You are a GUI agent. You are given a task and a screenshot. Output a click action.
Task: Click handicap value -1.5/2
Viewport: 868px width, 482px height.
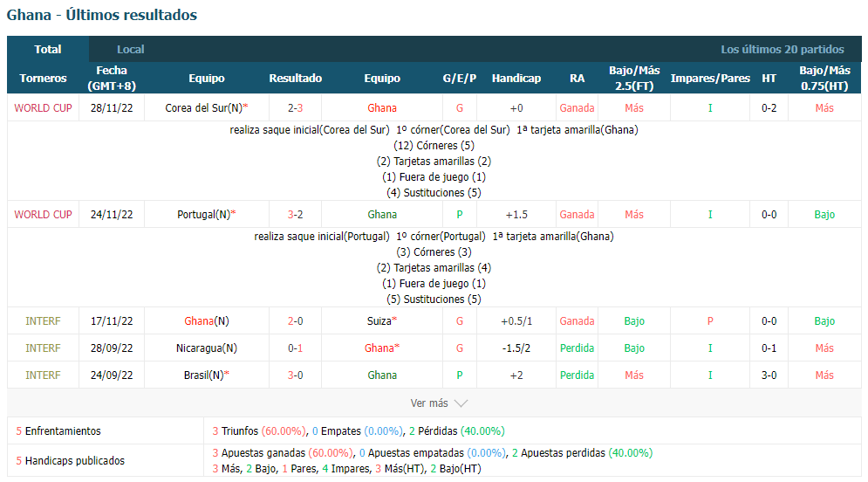pos(516,348)
